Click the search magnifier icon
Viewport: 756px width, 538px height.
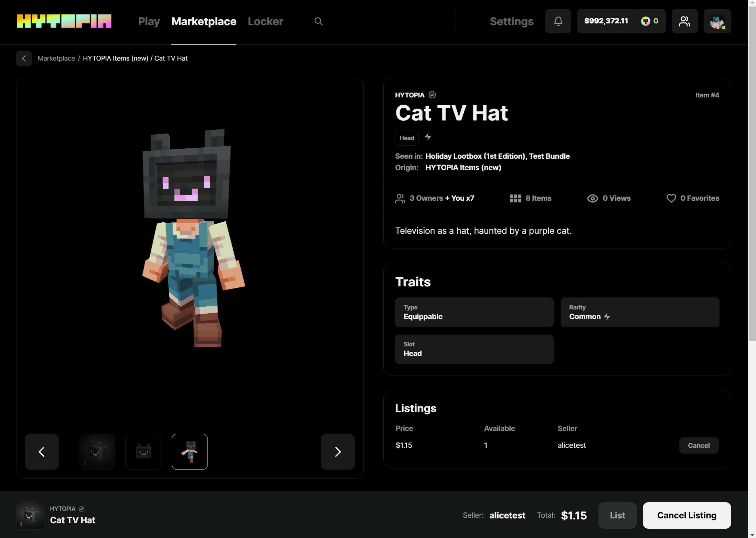319,21
